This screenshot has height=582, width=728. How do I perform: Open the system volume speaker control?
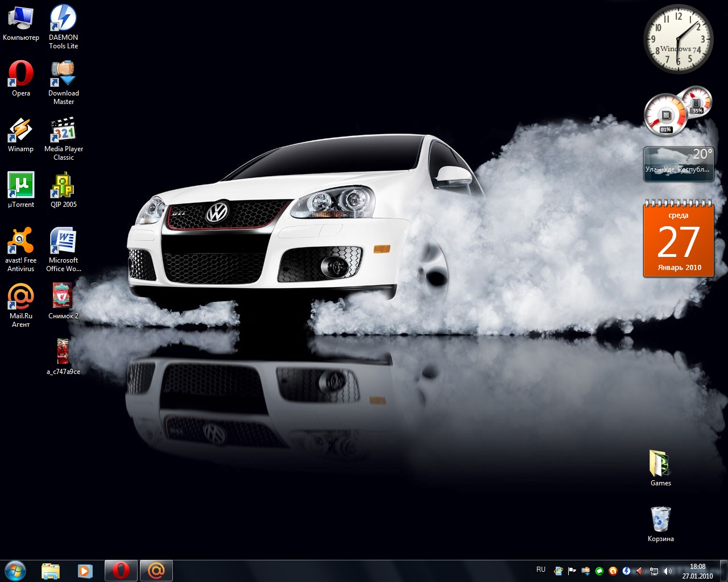[x=668, y=571]
